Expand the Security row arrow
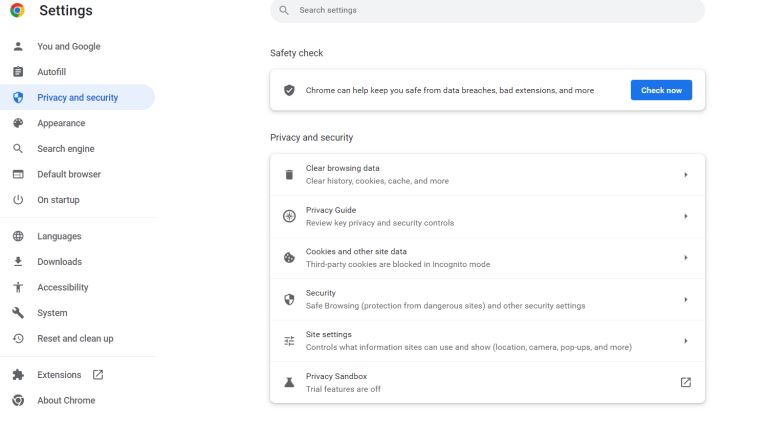This screenshot has height=444, width=768. [686, 299]
